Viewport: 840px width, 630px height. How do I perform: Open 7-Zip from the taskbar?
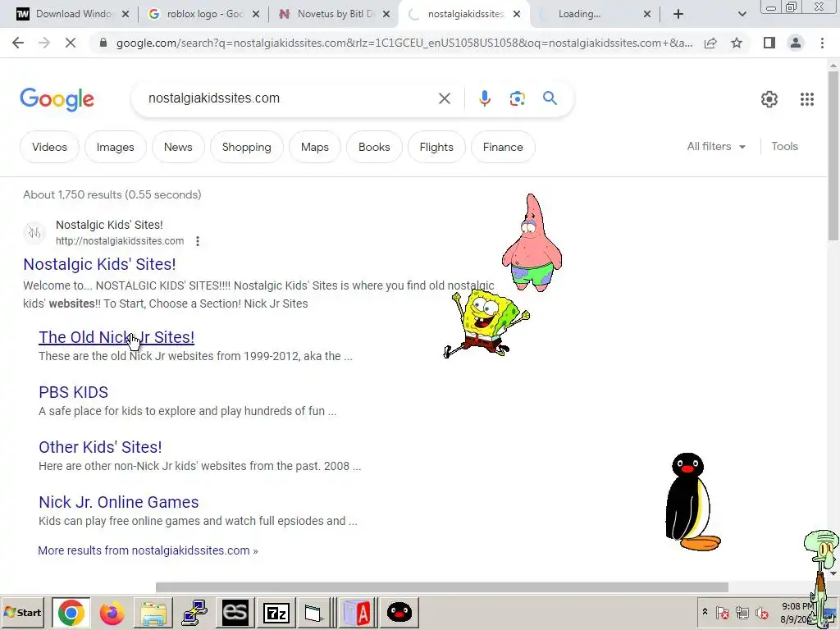click(276, 612)
